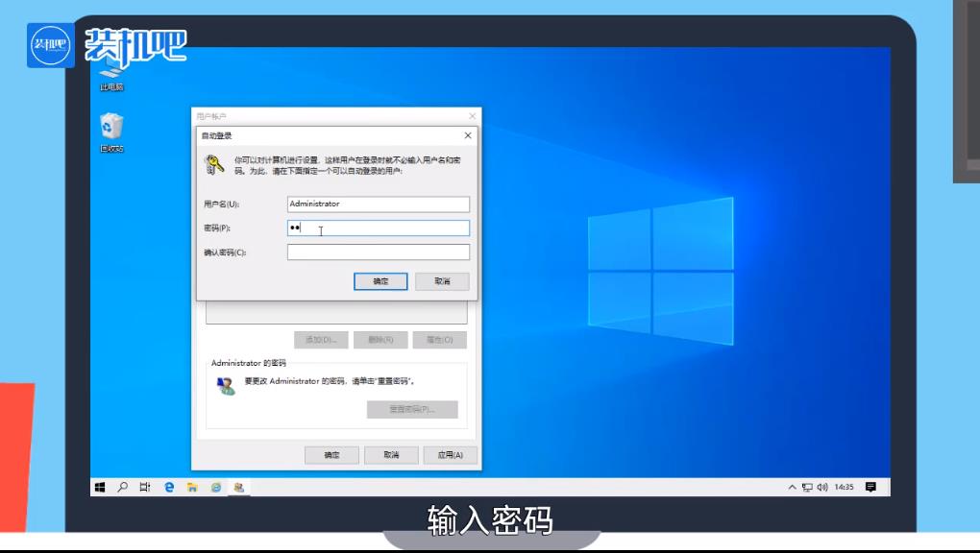
Task: Open the volume tray icon
Action: coord(822,487)
